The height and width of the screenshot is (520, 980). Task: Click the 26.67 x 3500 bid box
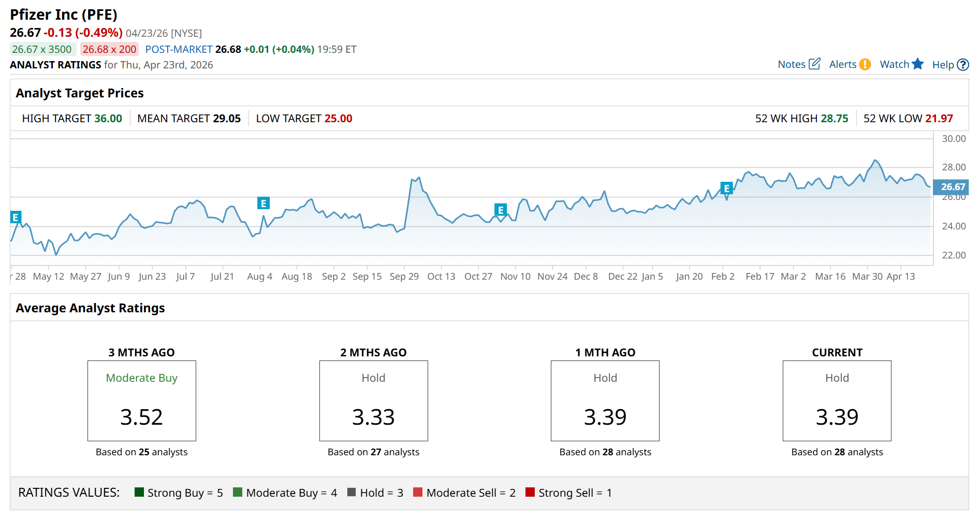coord(42,49)
